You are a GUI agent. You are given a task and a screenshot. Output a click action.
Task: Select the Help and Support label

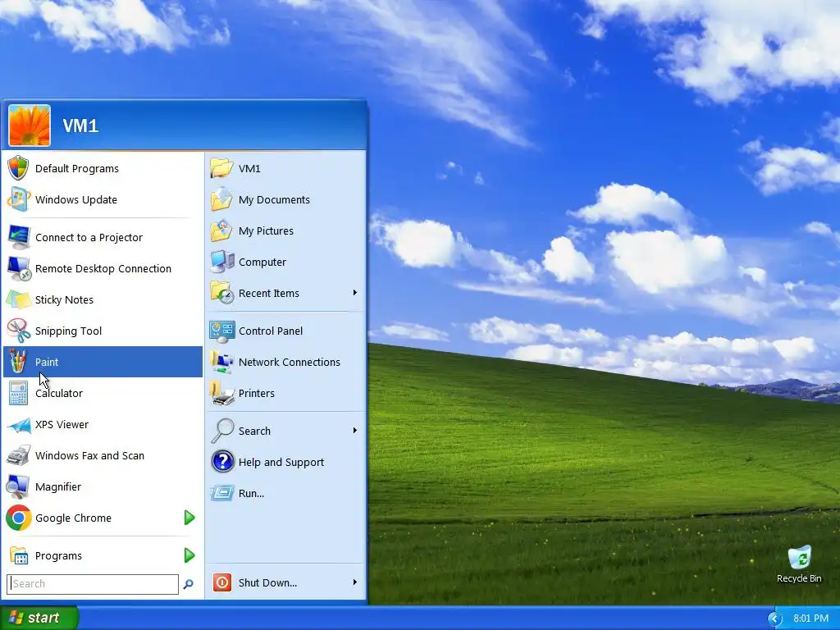coord(281,463)
